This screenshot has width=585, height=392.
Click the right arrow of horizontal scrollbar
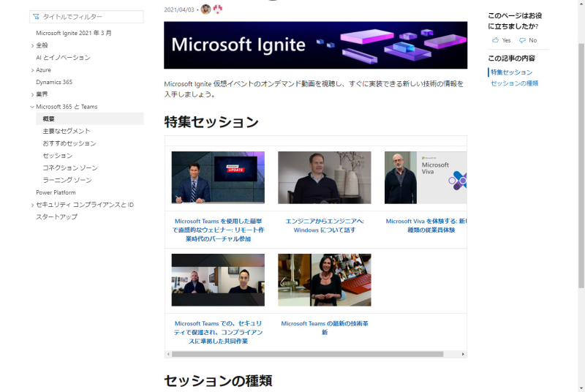click(x=464, y=354)
